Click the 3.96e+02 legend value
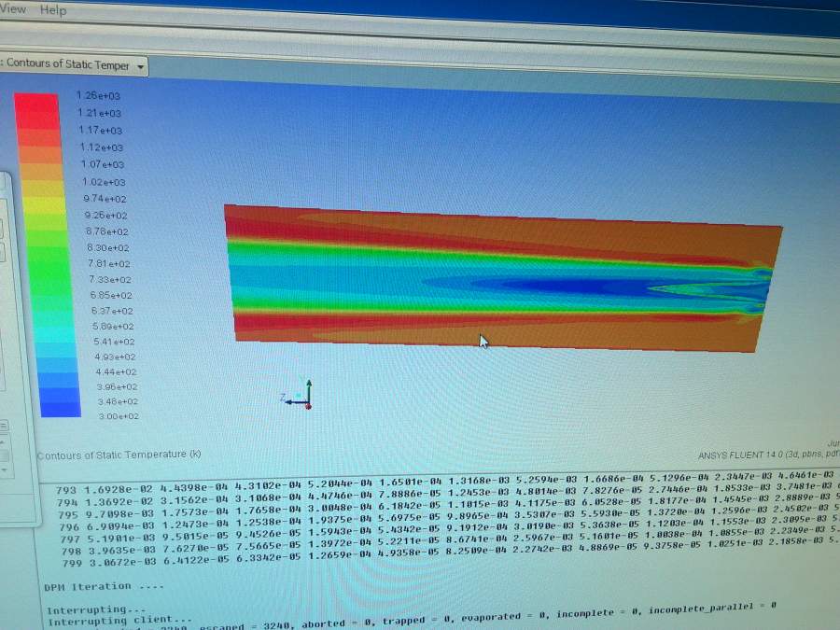 point(118,386)
